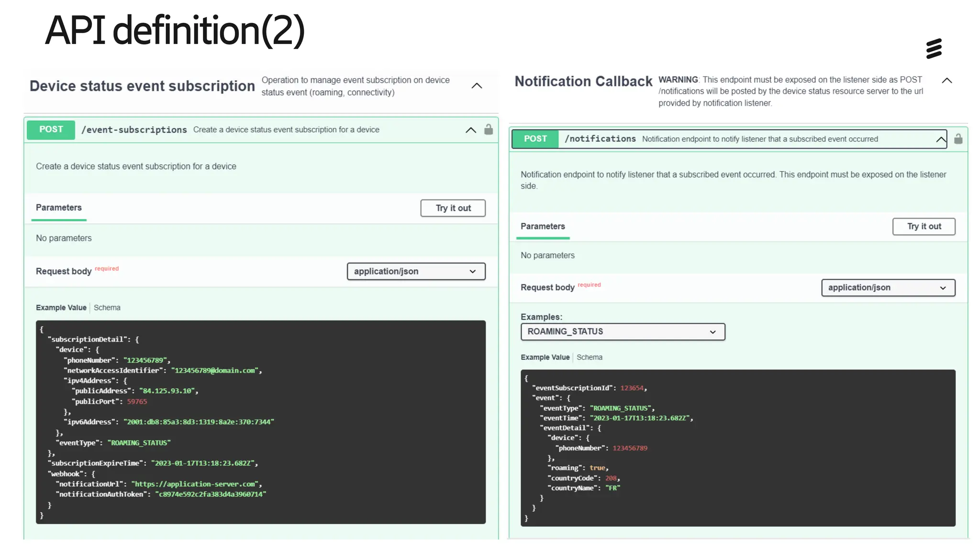Switch to Schema tab under notifications
This screenshot has width=980, height=551.
[x=589, y=357]
